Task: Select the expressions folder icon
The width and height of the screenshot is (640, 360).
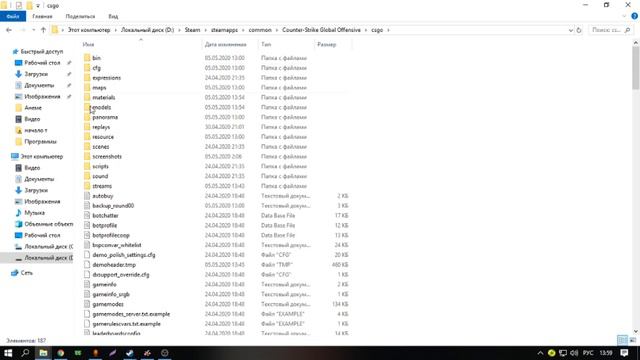Action: pos(87,78)
